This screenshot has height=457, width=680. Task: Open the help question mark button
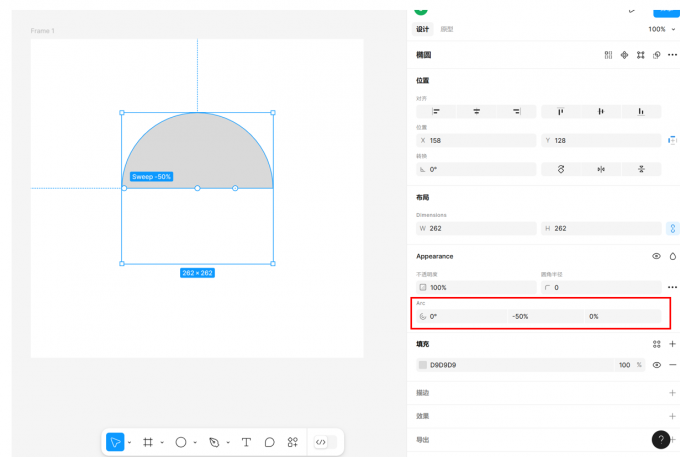tap(661, 439)
